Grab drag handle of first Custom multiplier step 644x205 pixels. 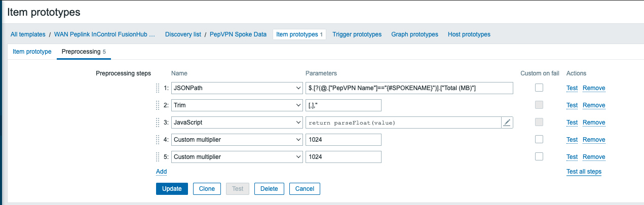(x=158, y=140)
